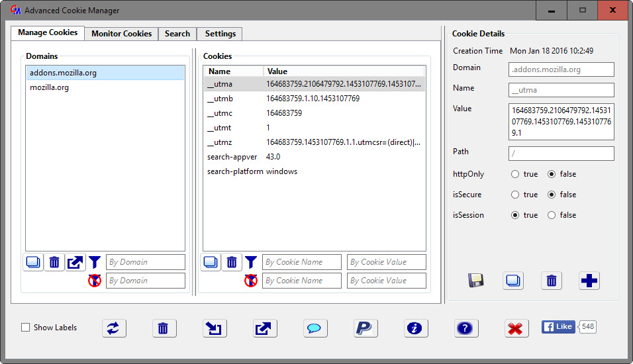Click trash icon under Domains list
Screen dimensions: 633x364
[x=54, y=262]
